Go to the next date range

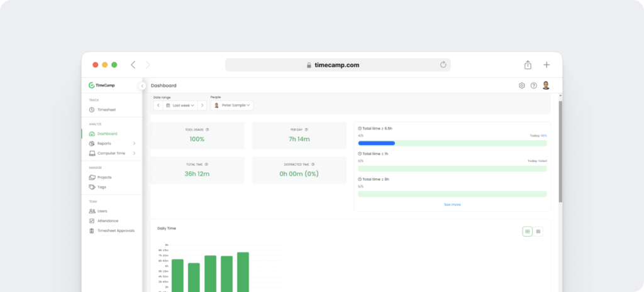(x=202, y=105)
